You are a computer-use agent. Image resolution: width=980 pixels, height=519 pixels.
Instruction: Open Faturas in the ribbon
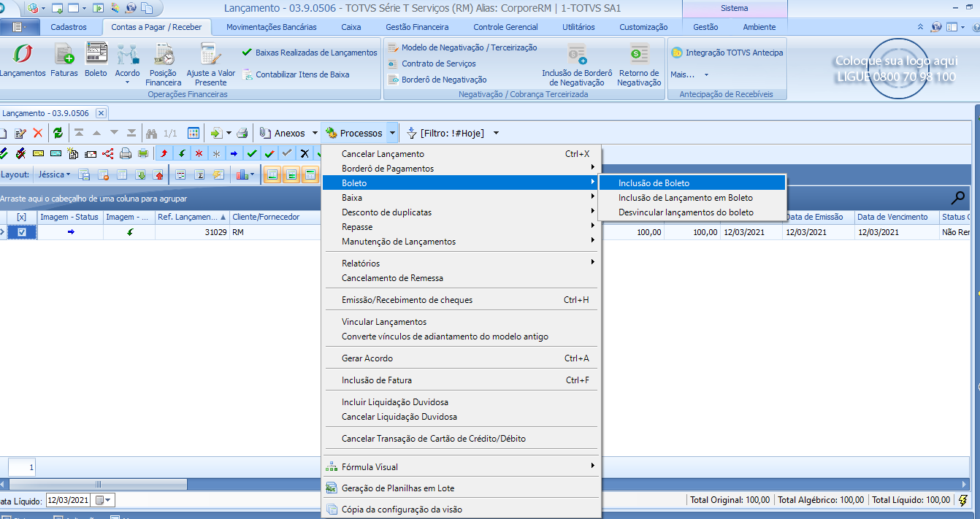64,61
